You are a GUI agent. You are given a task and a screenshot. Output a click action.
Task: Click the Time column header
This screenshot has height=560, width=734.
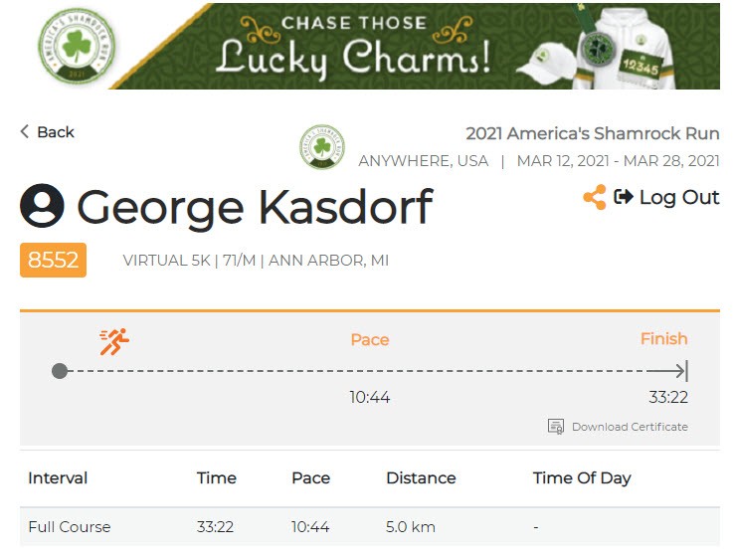pyautogui.click(x=216, y=477)
